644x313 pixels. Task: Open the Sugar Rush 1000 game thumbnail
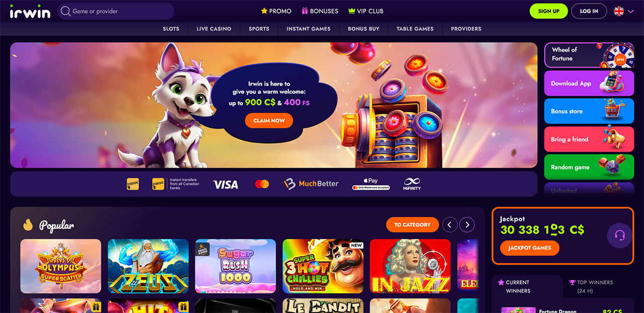point(235,266)
